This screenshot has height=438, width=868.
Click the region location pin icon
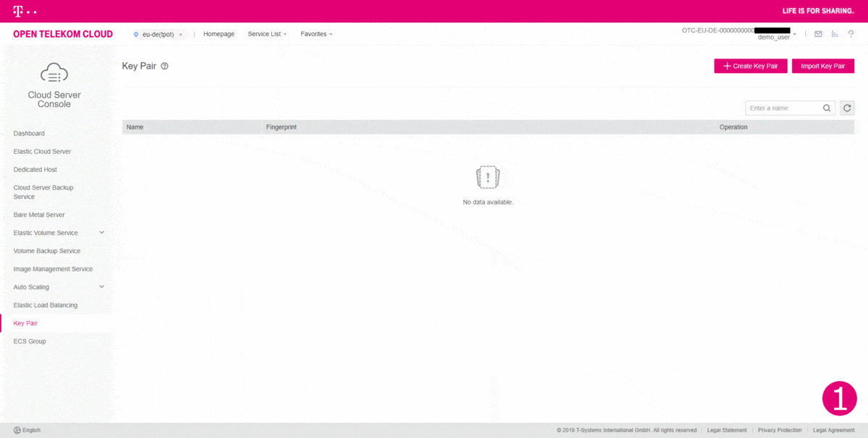tap(135, 33)
